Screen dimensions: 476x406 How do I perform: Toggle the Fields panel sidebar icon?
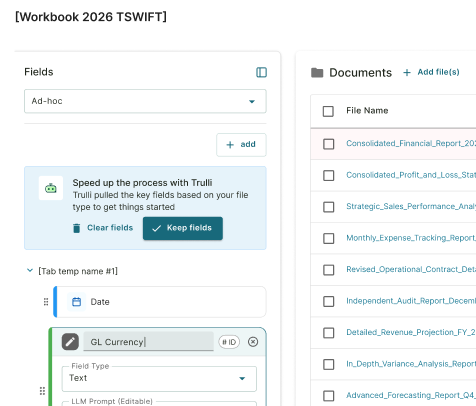[x=261, y=72]
